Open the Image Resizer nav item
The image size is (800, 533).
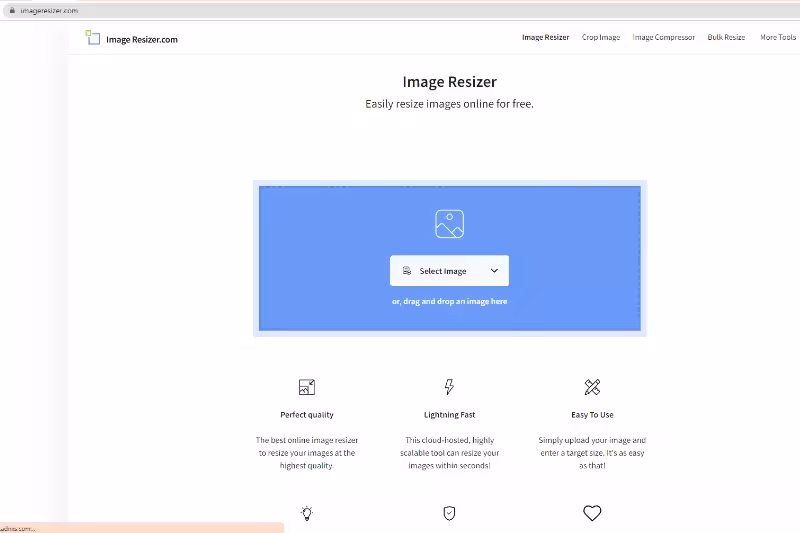click(545, 37)
